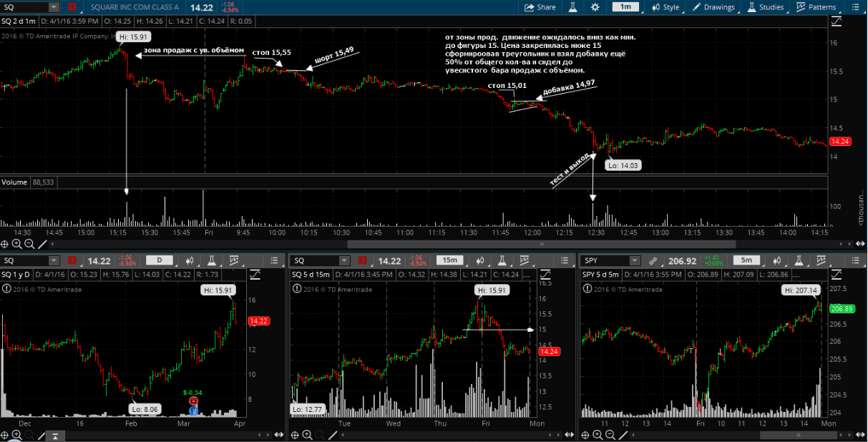Click price-axis line icon in daily chart
Image resolution: width=868 pixels, height=442 pixels.
point(255,275)
